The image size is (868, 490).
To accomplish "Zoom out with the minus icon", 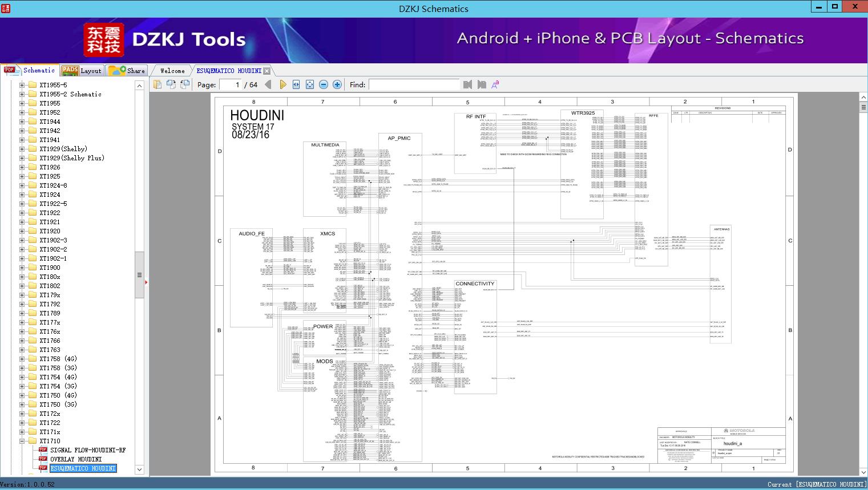I will pos(324,84).
